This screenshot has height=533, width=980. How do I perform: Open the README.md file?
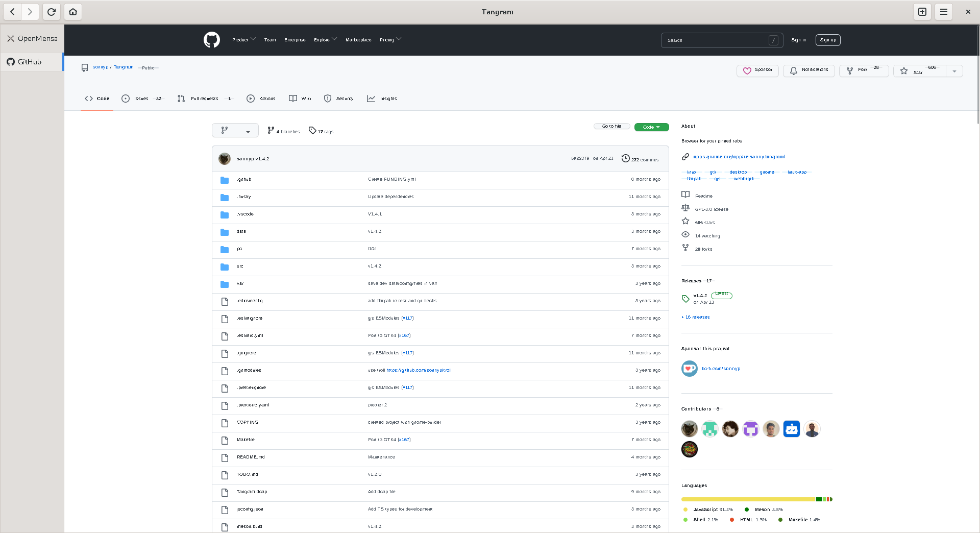(x=251, y=457)
